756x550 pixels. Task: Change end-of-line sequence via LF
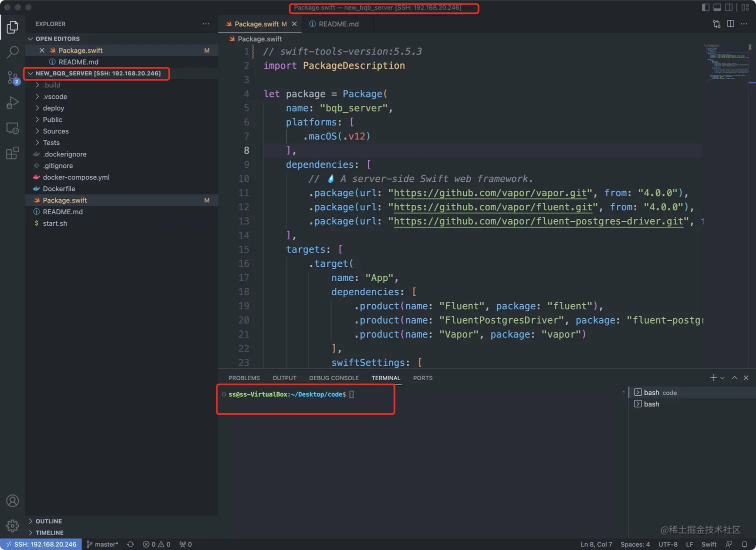click(x=689, y=545)
